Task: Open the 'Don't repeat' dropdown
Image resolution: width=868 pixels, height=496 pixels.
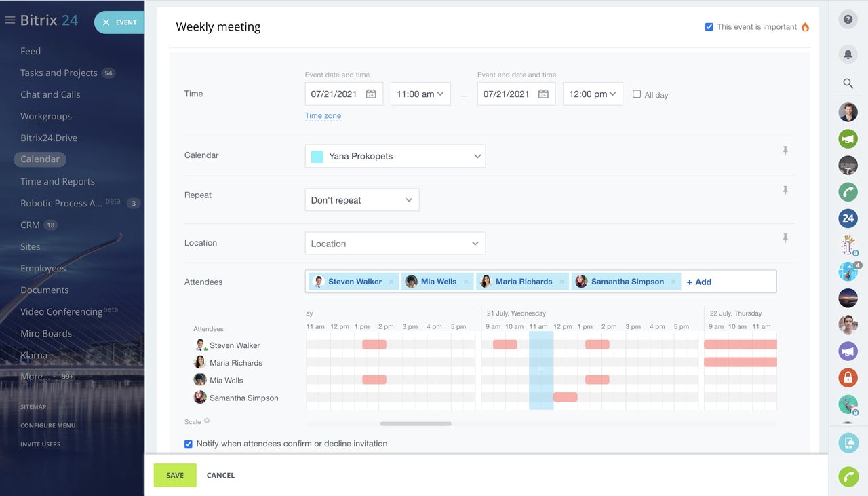Action: click(x=361, y=199)
